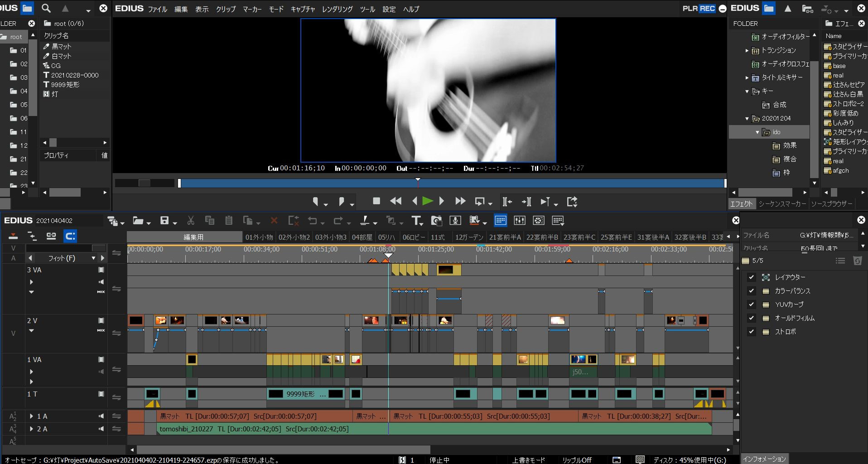Click the 00:01:25;00 mark on timeline ruler

pos(435,249)
